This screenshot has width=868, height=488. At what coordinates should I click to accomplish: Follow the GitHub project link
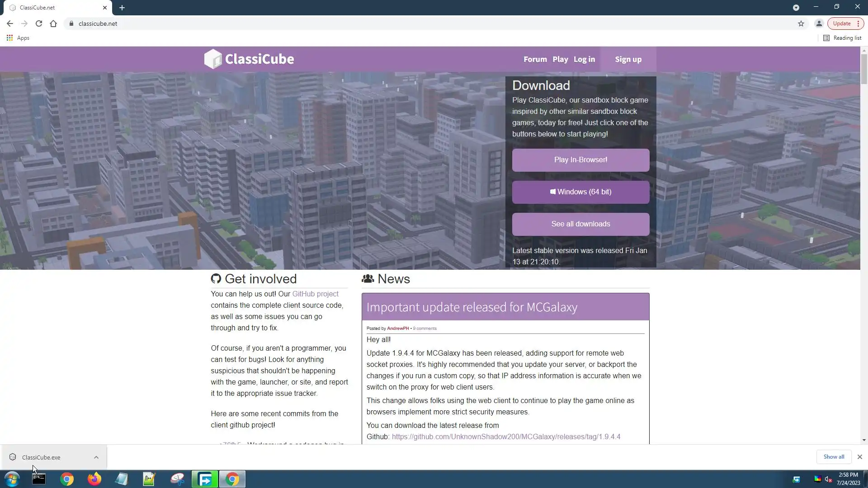[315, 294]
